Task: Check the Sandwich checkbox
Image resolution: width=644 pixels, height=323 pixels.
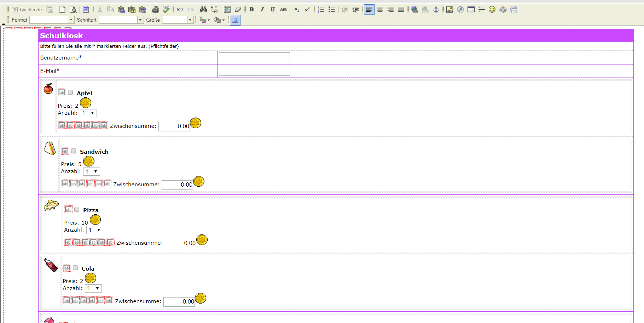Action: [74, 151]
